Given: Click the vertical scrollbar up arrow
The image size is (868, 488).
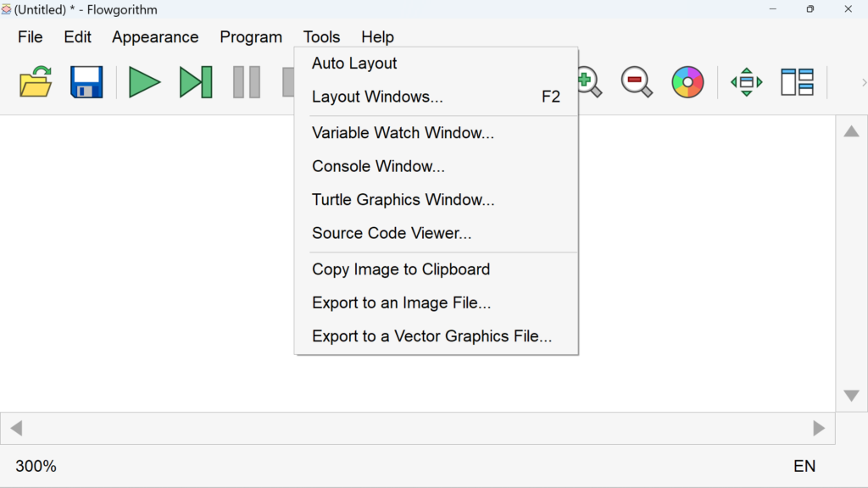Looking at the screenshot, I should point(851,131).
